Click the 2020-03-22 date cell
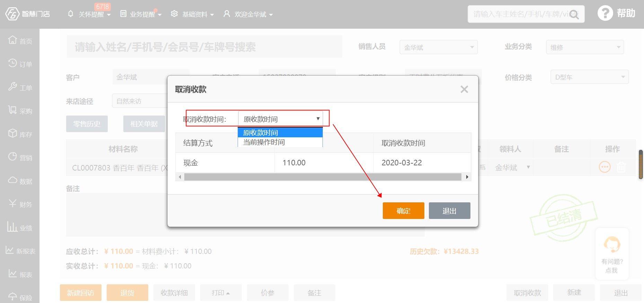644x303 pixels. coord(422,163)
